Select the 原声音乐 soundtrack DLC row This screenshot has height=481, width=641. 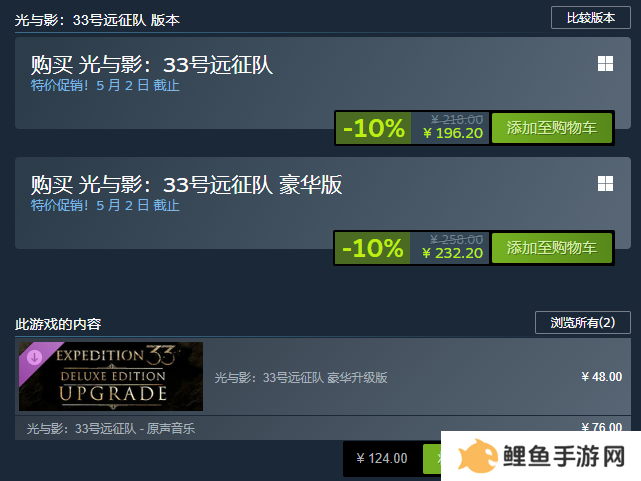(x=323, y=428)
